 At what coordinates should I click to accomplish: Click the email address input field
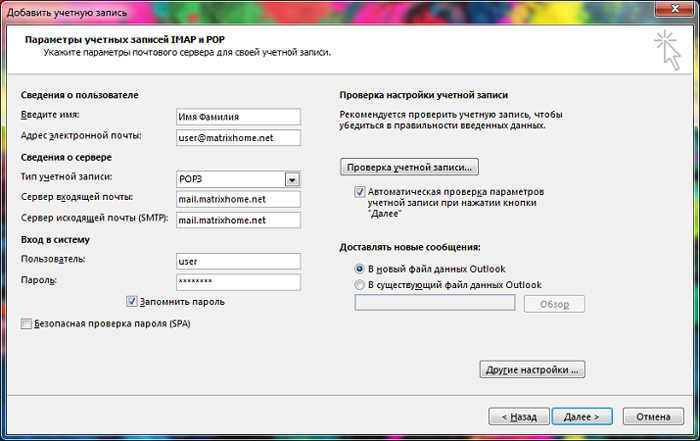[238, 137]
